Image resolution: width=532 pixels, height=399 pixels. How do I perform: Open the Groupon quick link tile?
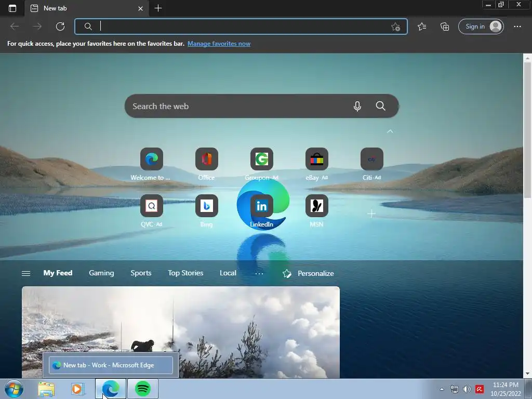coord(262,159)
